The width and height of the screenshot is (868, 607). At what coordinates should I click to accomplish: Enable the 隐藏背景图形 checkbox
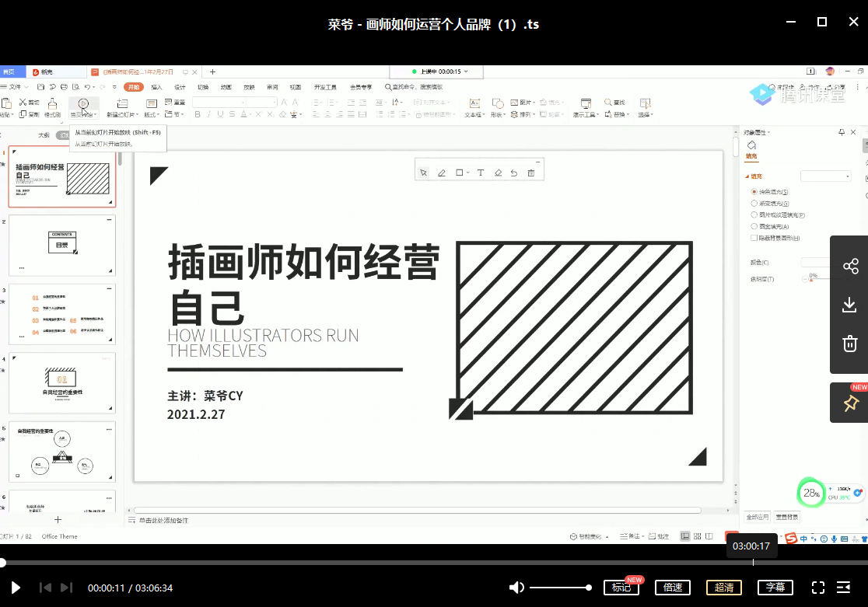pyautogui.click(x=754, y=238)
